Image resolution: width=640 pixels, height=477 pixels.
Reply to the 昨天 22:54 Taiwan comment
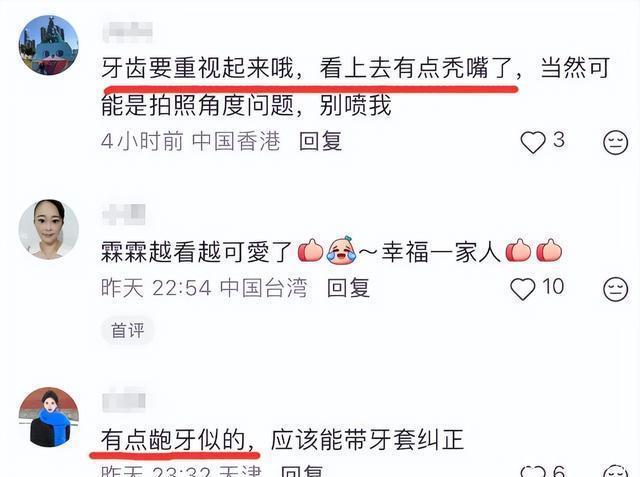349,288
